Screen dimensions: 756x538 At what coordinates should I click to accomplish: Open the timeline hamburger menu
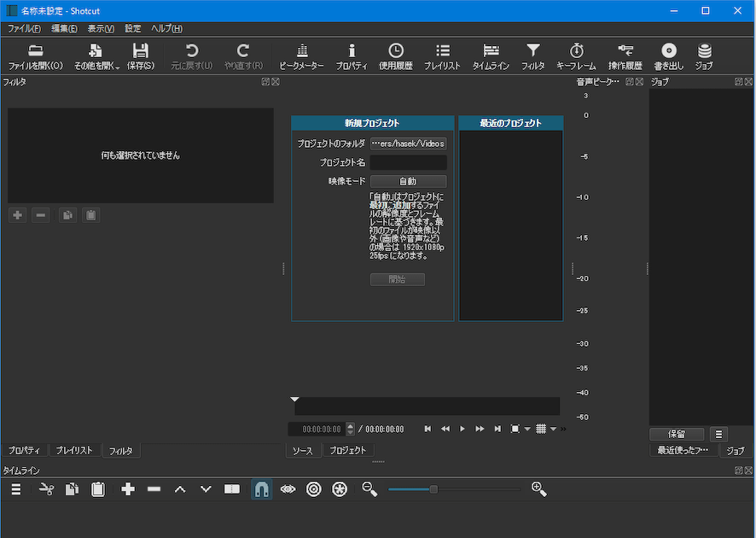[x=16, y=489]
